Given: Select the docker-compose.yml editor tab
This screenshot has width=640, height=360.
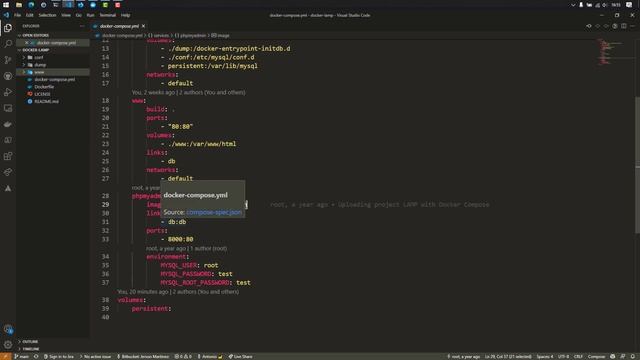Looking at the screenshot, I should tap(119, 26).
